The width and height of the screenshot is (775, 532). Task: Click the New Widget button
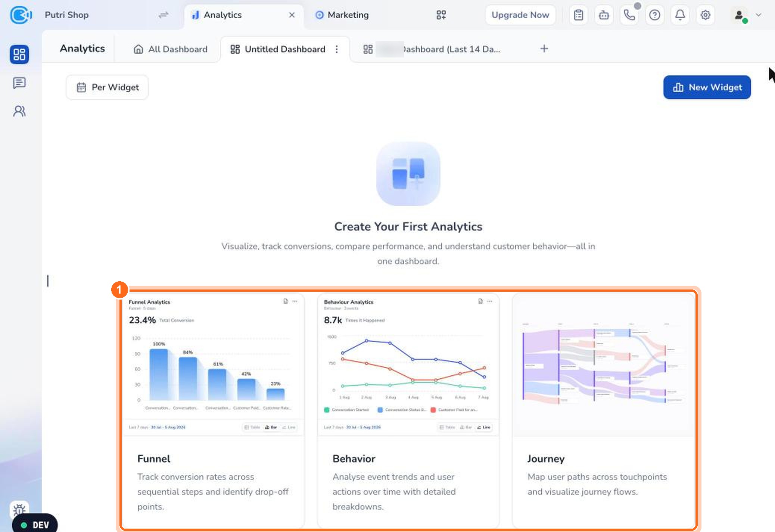pos(707,87)
